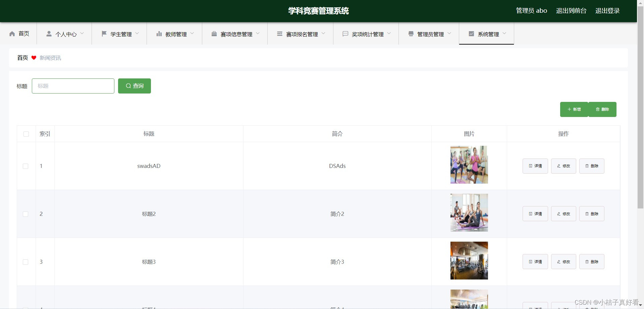Toggle the select-all checkbox in the table header
Image resolution: width=644 pixels, height=309 pixels.
(x=26, y=134)
